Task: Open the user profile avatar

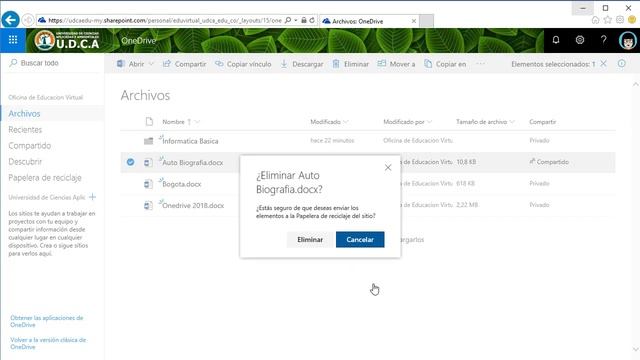Action: pos(627,40)
